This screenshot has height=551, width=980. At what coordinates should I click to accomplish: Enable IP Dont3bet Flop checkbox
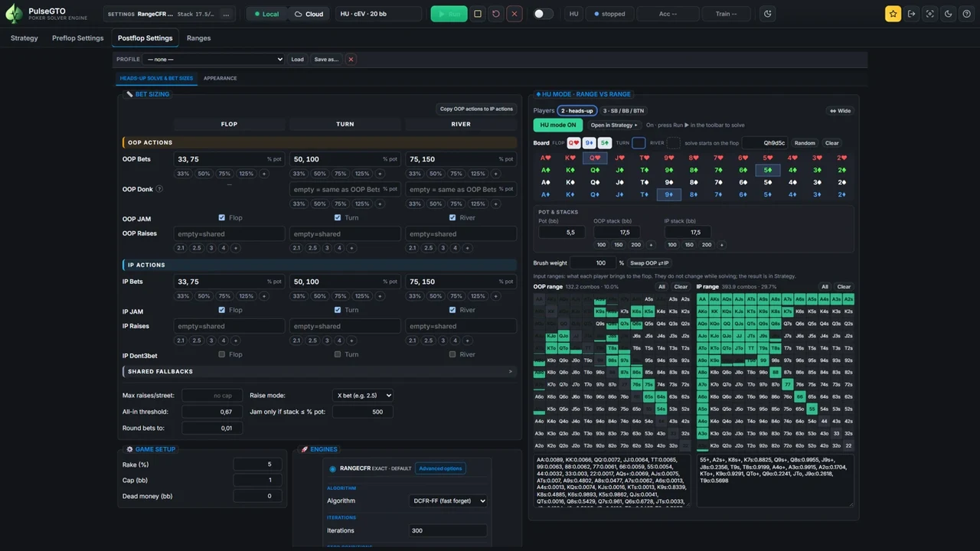tap(222, 354)
